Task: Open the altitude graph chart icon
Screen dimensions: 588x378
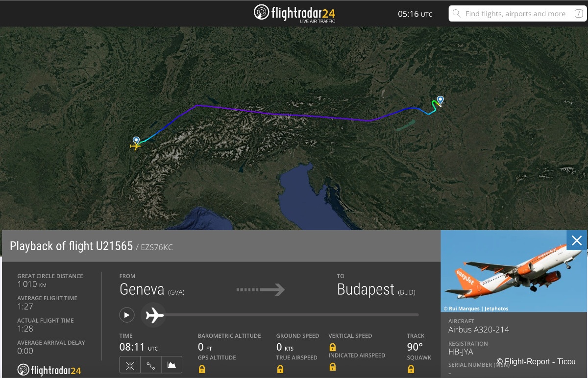Action: [x=171, y=365]
